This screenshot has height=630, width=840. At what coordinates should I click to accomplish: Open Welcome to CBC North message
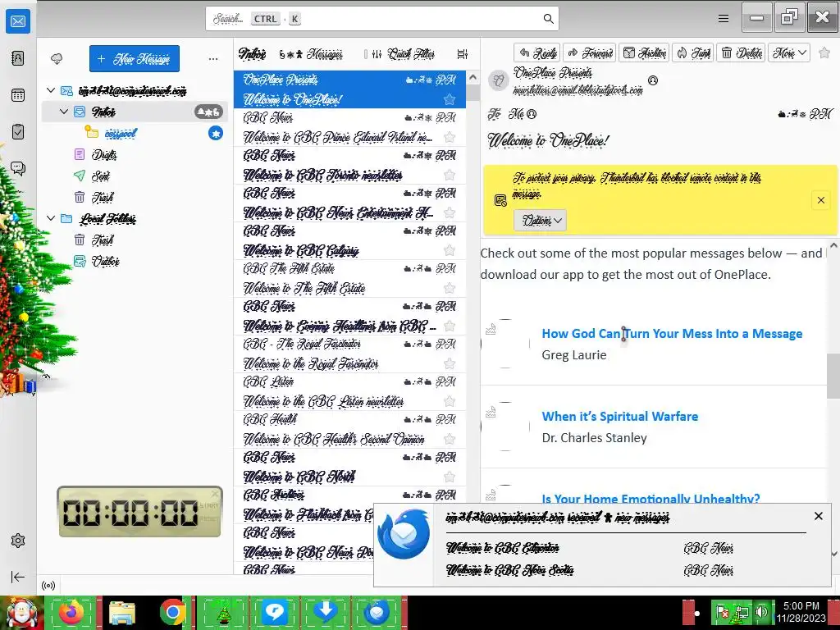coord(349,467)
